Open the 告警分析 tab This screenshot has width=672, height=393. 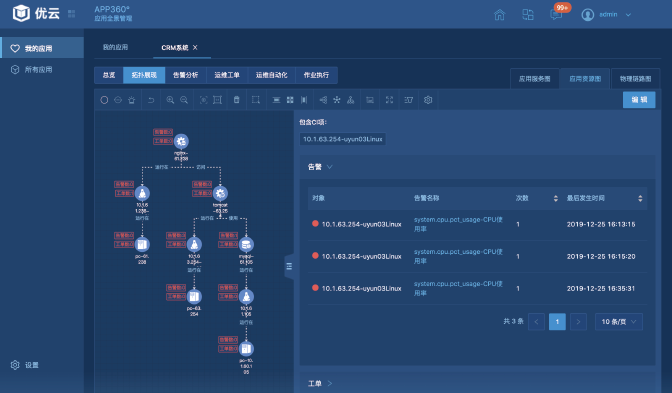tap(186, 75)
